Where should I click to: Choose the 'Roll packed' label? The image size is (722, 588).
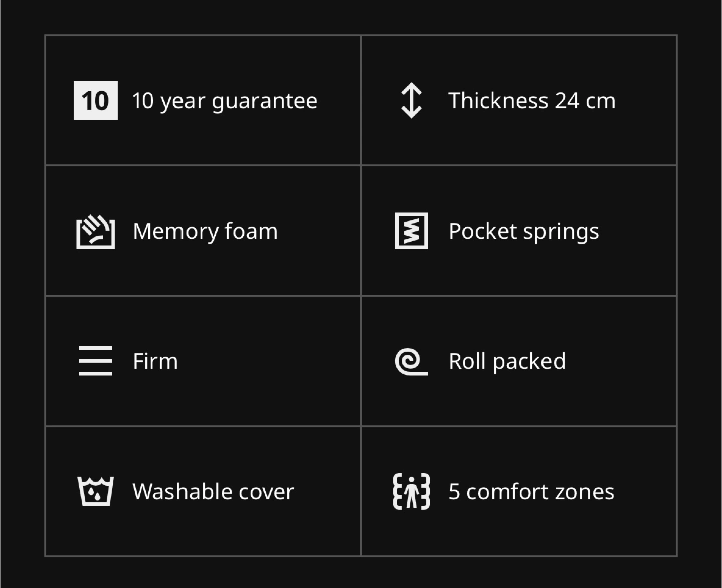[x=507, y=361]
